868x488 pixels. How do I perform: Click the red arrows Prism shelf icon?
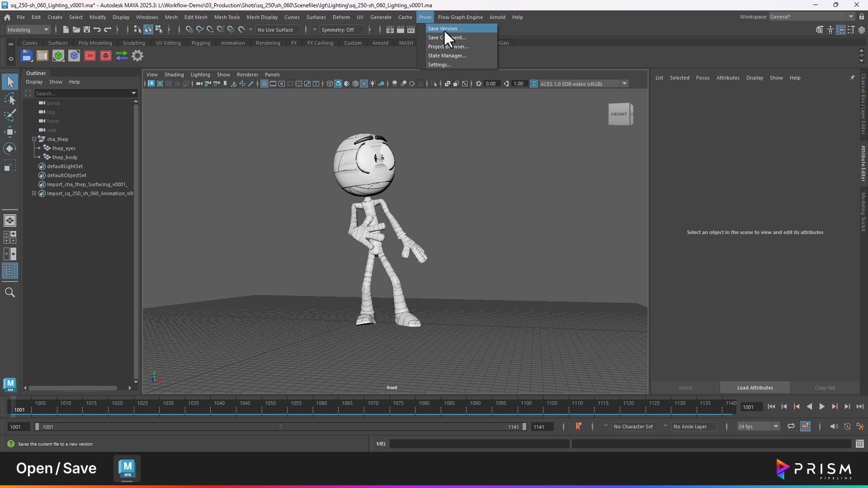90,56
